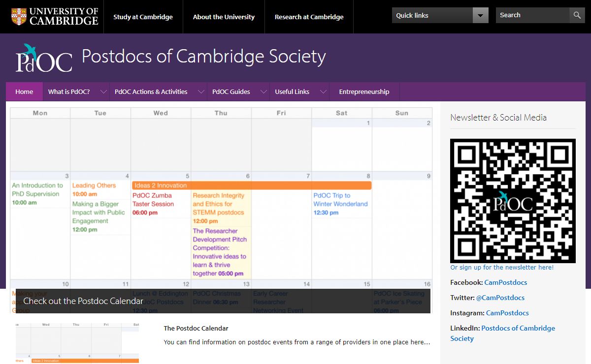Click the search magnifier icon

(577, 15)
